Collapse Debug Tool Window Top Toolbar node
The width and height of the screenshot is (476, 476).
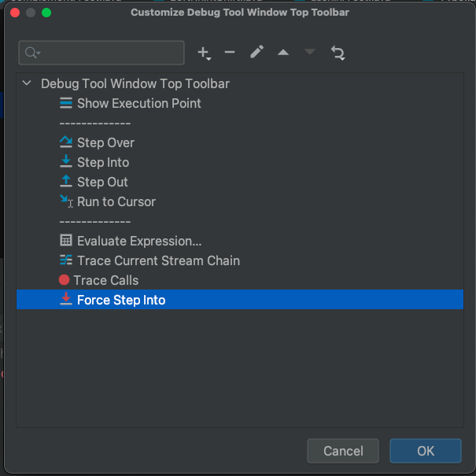[x=27, y=83]
